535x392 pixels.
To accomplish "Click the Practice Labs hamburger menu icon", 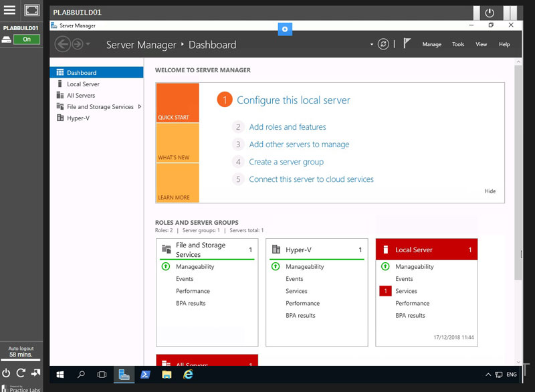I will (x=9, y=10).
